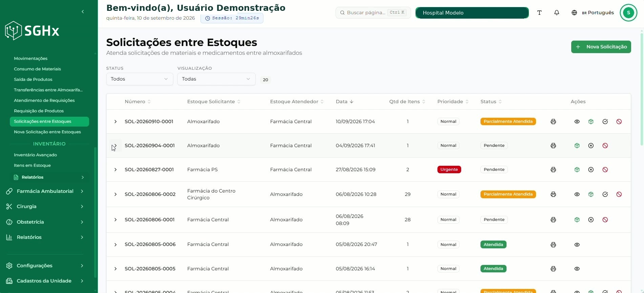Click the green box icon for SOL-20260904-0001
644x293 pixels.
click(577, 145)
